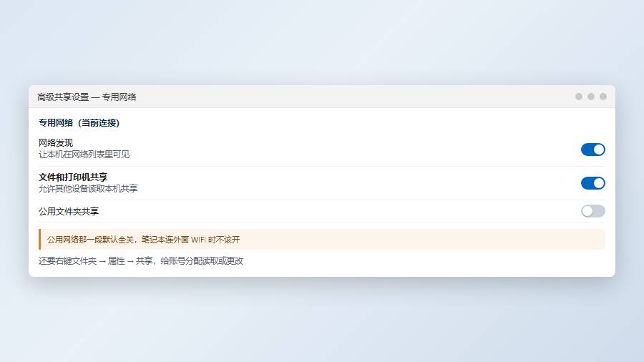
Task: Click the first gray window control dot
Action: click(579, 97)
